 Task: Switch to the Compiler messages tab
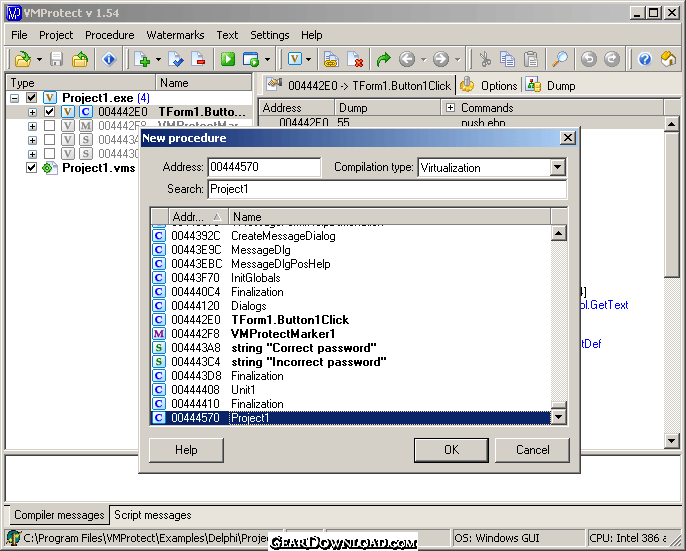pyautogui.click(x=59, y=515)
